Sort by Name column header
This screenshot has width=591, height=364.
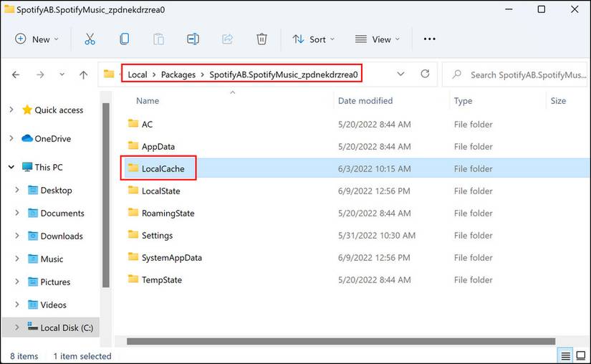pyautogui.click(x=148, y=101)
